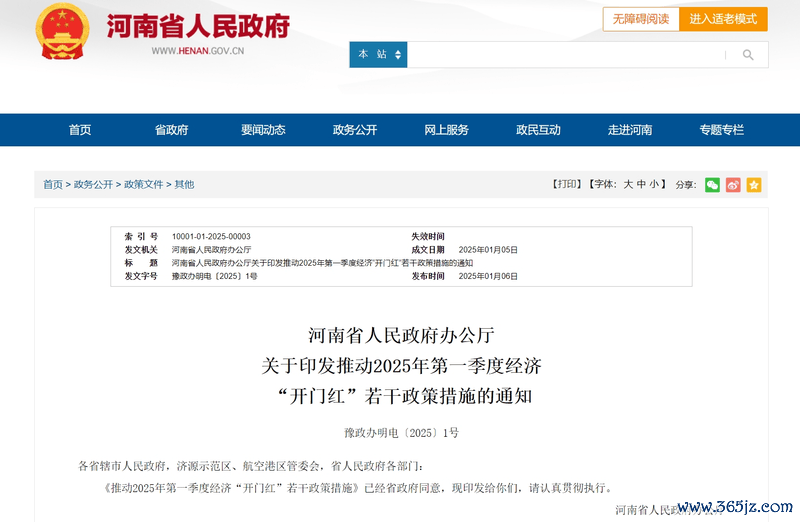The height and width of the screenshot is (522, 800).
Task: Share via the green WeChat icon
Action: [x=712, y=185]
